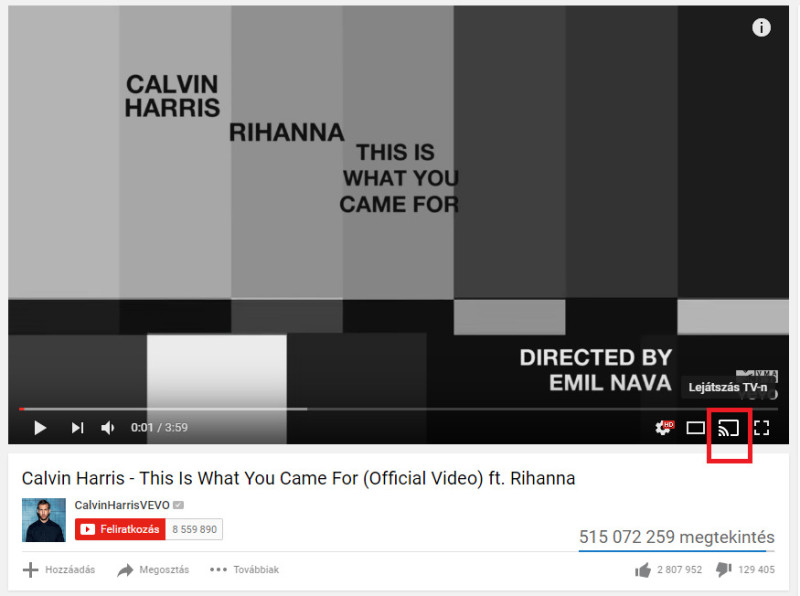Open HD quality settings gear
This screenshot has width=800, height=596.
664,428
